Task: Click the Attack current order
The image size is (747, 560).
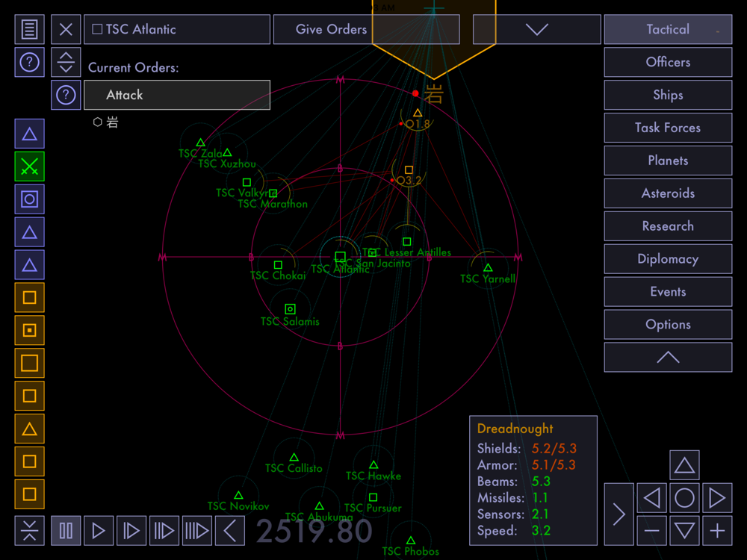Action: pos(177,95)
